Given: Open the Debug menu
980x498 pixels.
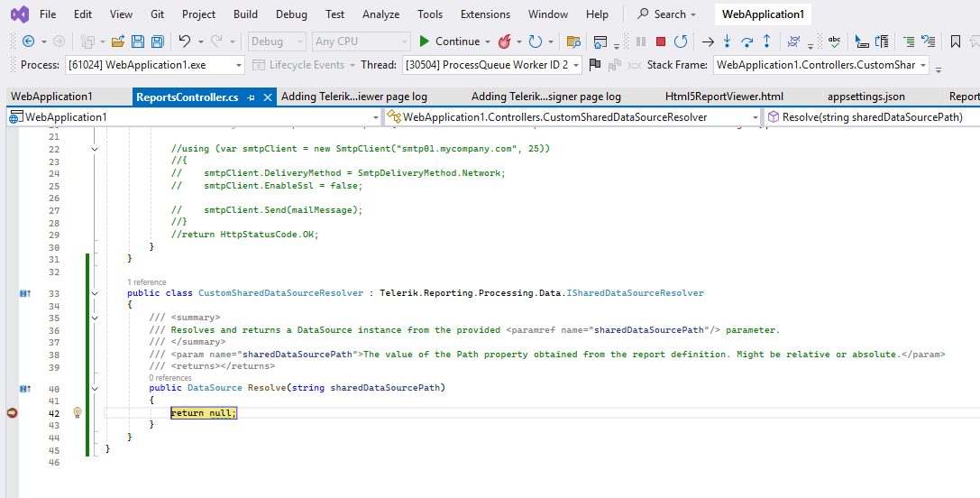Looking at the screenshot, I should 290,14.
